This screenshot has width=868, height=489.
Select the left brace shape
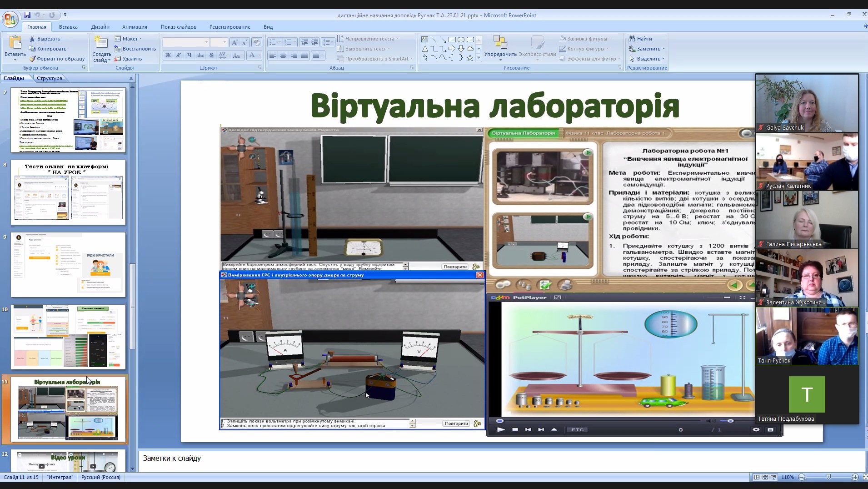pos(452,58)
